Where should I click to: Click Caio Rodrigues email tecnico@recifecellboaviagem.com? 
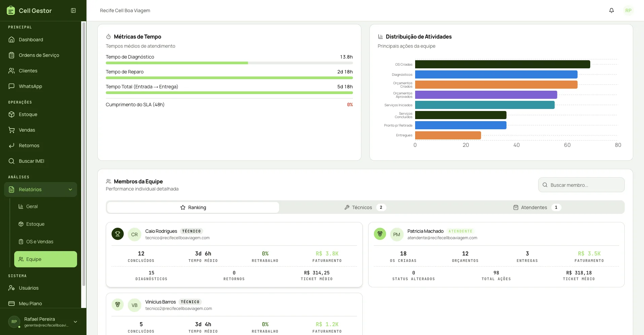pyautogui.click(x=177, y=238)
